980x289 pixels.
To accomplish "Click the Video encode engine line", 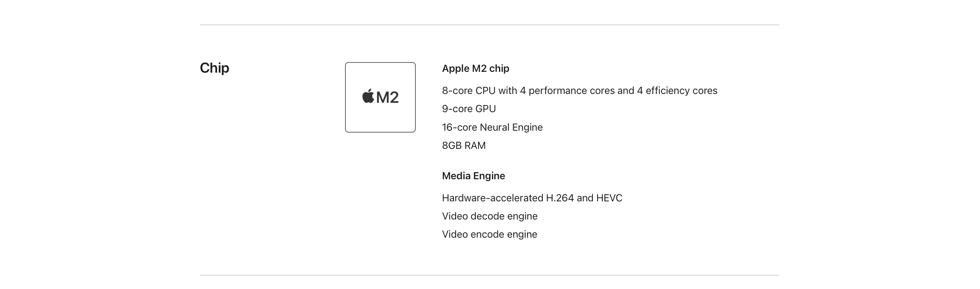I will click(x=489, y=235).
